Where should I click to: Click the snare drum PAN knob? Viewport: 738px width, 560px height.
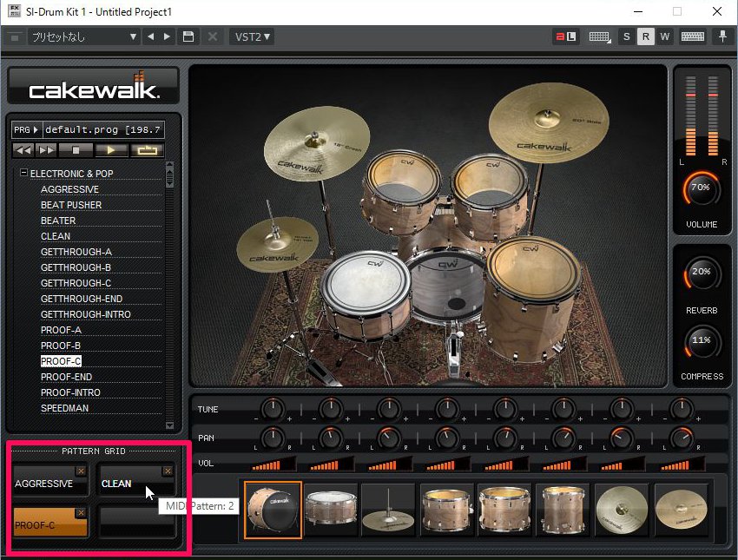331,438
